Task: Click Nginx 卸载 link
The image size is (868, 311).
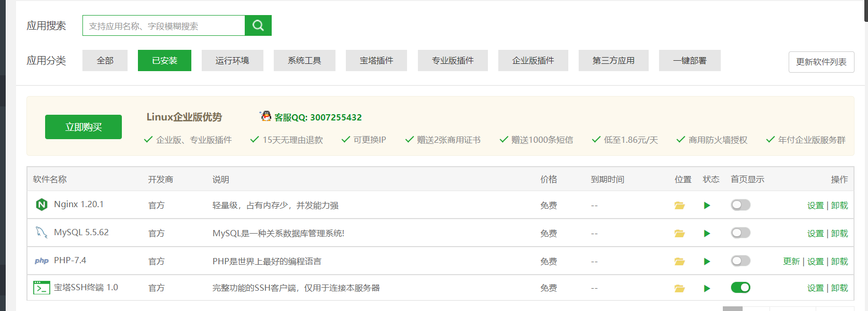Action: (839, 206)
